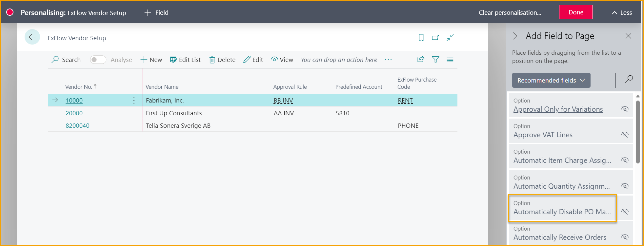Toggle visibility icon for Approval Only for Variations

[625, 109]
